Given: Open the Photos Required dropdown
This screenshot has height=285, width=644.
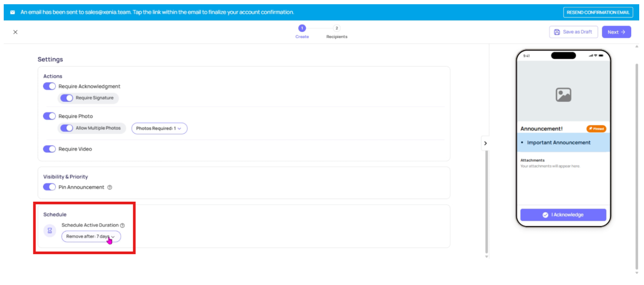Looking at the screenshot, I should (159, 128).
